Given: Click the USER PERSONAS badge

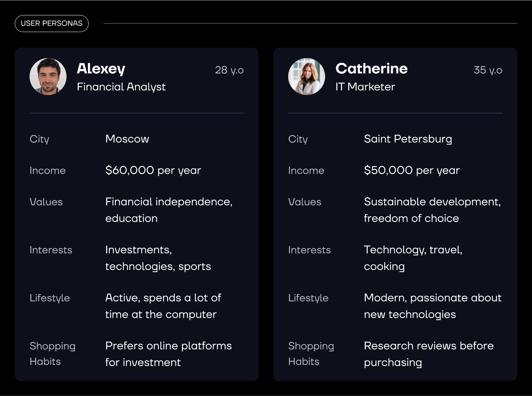Looking at the screenshot, I should coord(52,23).
